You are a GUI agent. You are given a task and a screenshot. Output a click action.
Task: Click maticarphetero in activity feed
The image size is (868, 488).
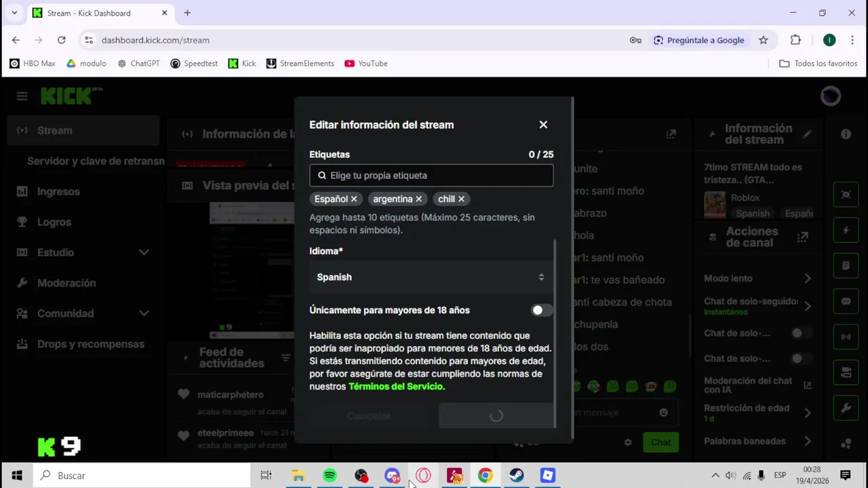(x=231, y=395)
